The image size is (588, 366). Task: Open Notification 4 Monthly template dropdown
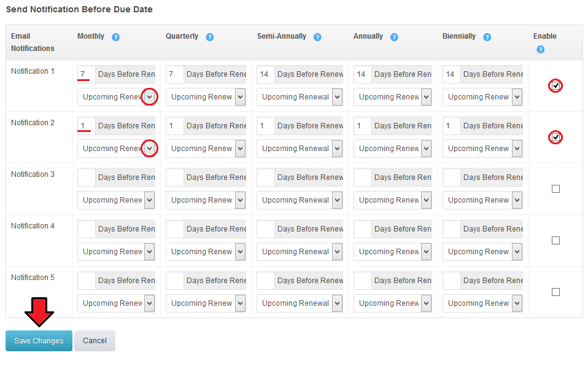tap(116, 252)
